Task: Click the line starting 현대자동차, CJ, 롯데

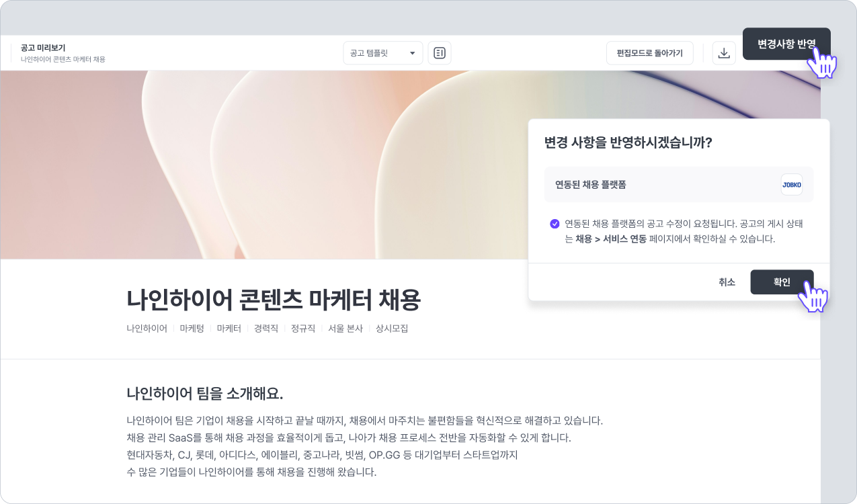Action: coord(322,455)
